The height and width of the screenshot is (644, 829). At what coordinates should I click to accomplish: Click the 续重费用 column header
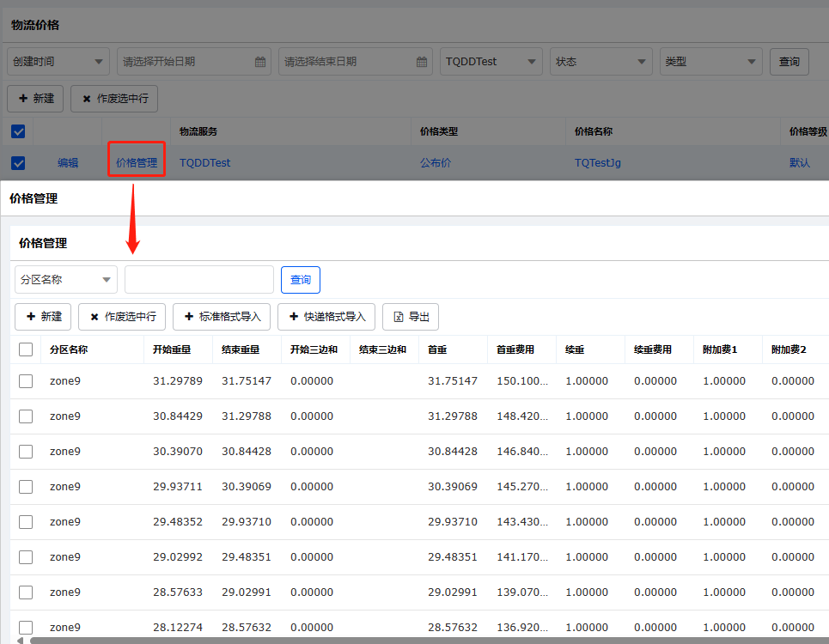pyautogui.click(x=653, y=349)
